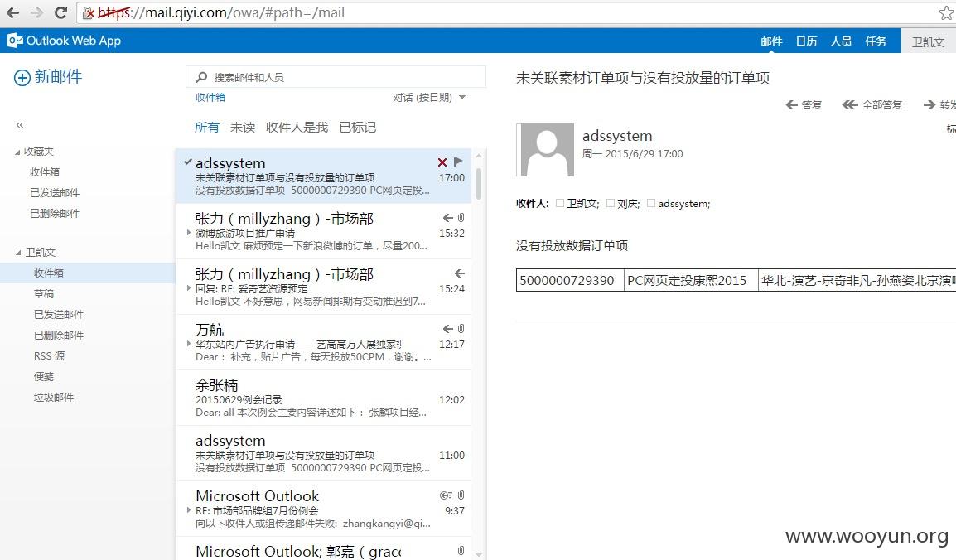Viewport: 956px width, 560px height.
Task: Click table cell 5000000729390
Action: [569, 280]
